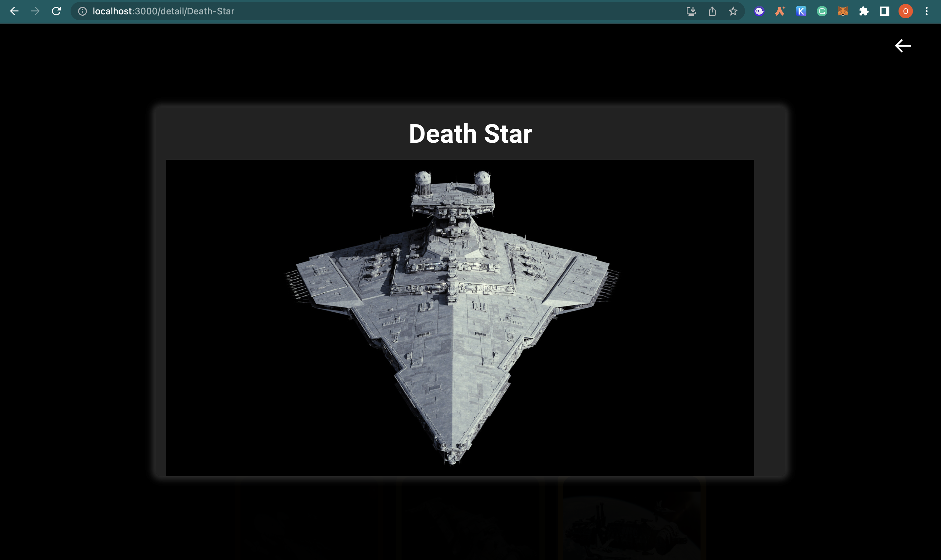Reload the current page
The height and width of the screenshot is (560, 941).
click(56, 11)
